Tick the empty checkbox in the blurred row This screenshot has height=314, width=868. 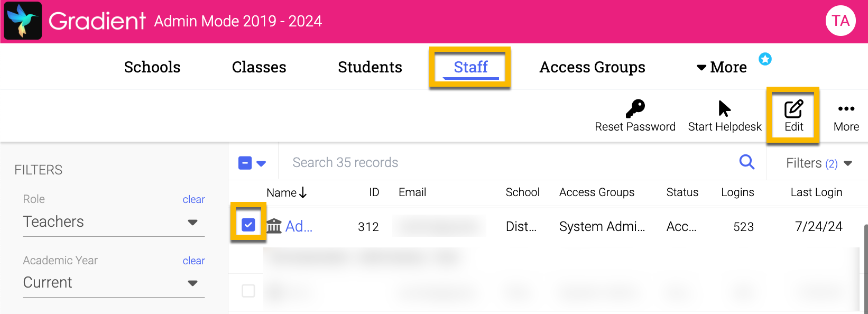click(x=248, y=291)
